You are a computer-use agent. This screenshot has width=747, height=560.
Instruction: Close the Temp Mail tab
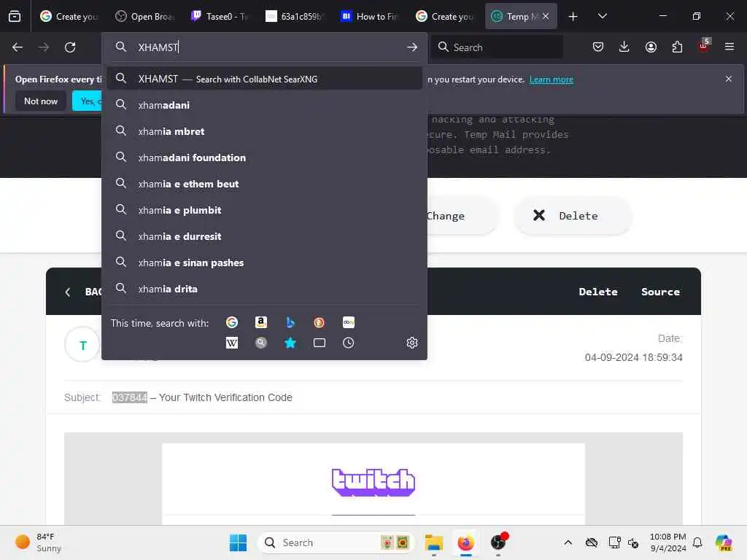pos(546,16)
